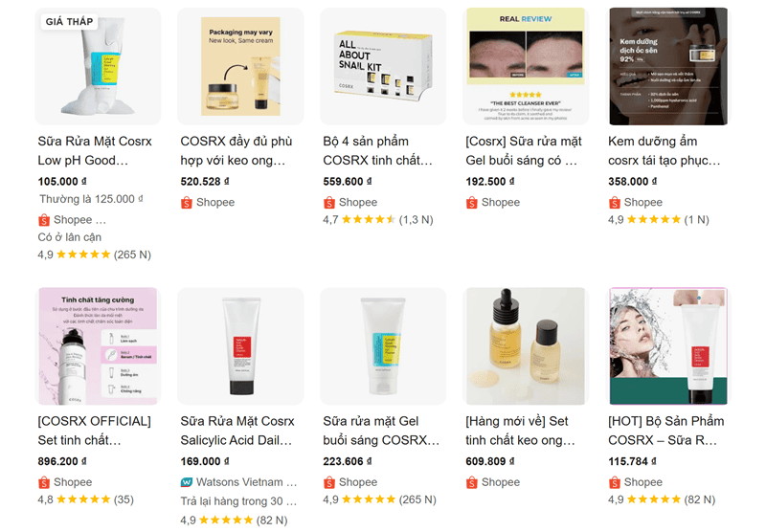The width and height of the screenshot is (766, 532).
Task: Click the 'GIÁ THẤP' low price badge
Action: (71, 22)
